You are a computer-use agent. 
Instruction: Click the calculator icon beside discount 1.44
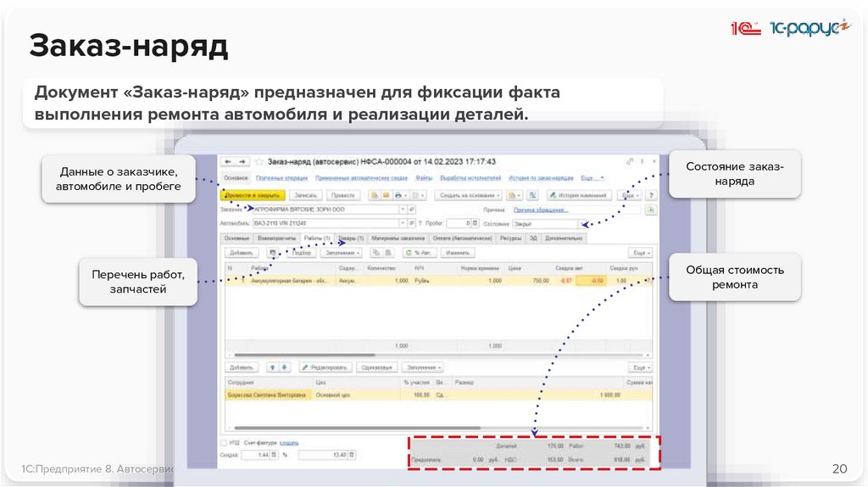[x=274, y=455]
